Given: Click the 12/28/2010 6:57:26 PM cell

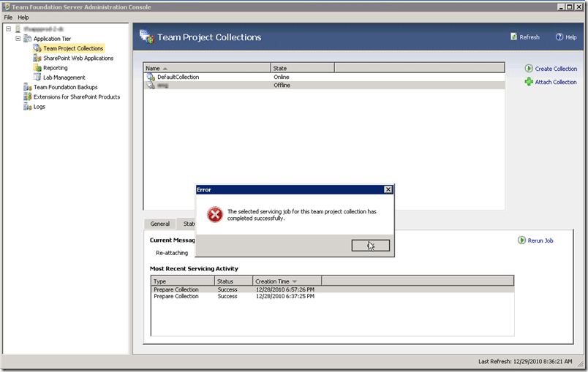Looking at the screenshot, I should coord(285,289).
